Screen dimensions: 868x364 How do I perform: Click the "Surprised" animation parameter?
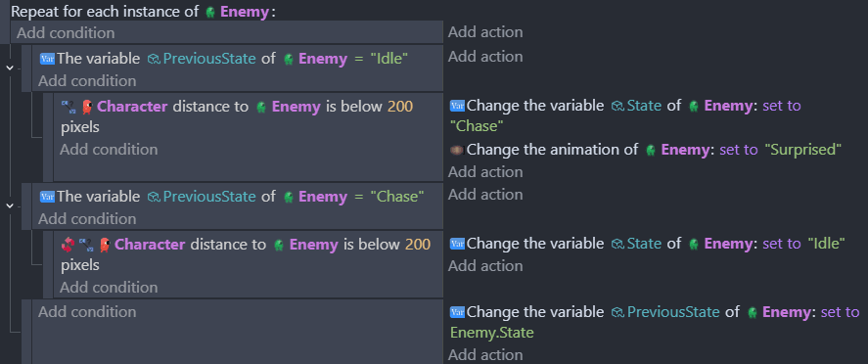802,150
